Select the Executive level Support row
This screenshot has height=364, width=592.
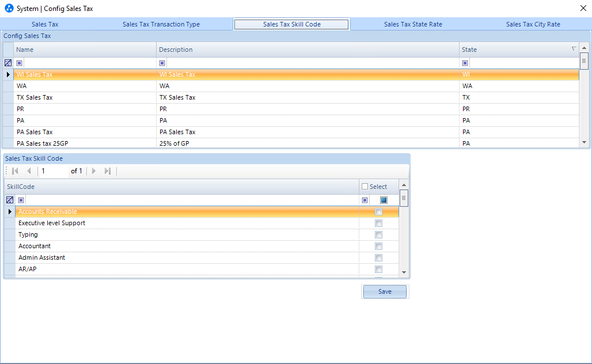[x=207, y=223]
